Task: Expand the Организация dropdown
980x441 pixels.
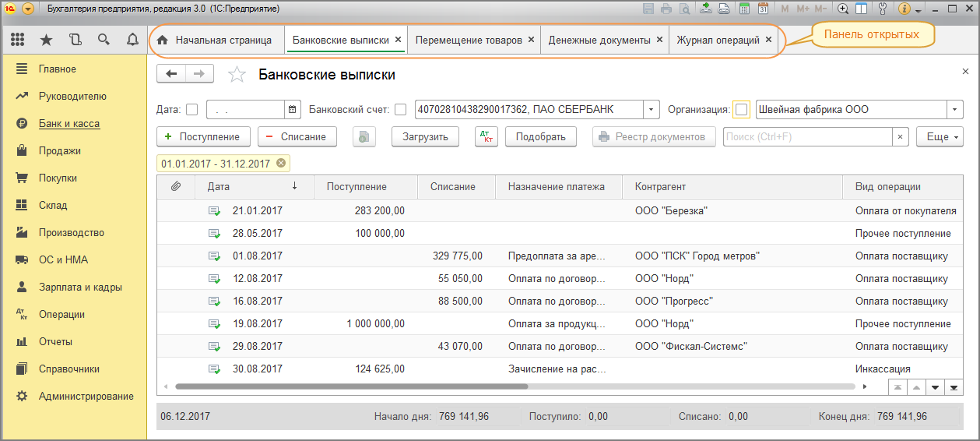Action: point(955,110)
